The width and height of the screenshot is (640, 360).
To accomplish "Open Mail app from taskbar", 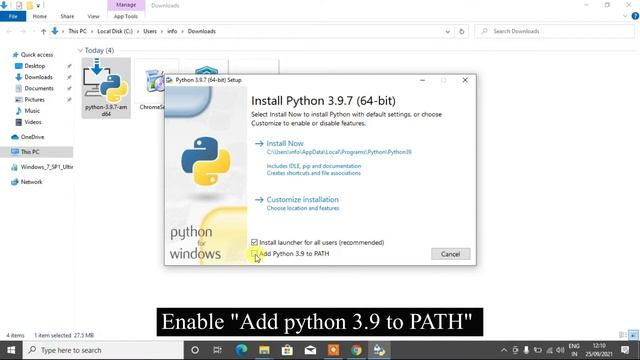I will (x=310, y=350).
